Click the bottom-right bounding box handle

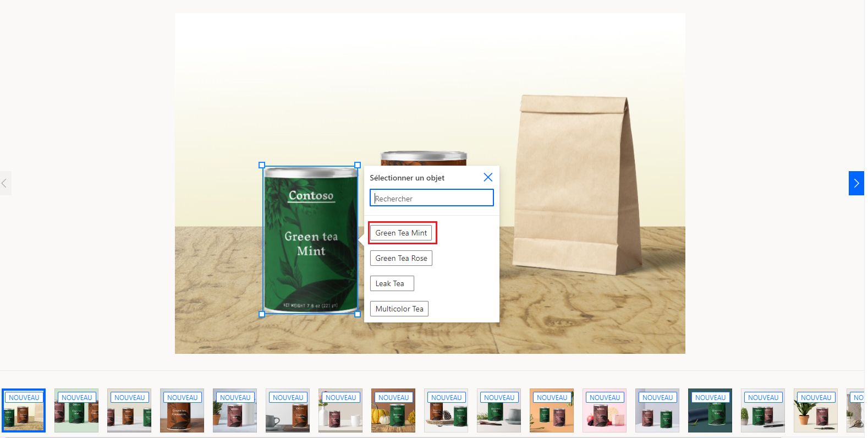click(x=358, y=314)
